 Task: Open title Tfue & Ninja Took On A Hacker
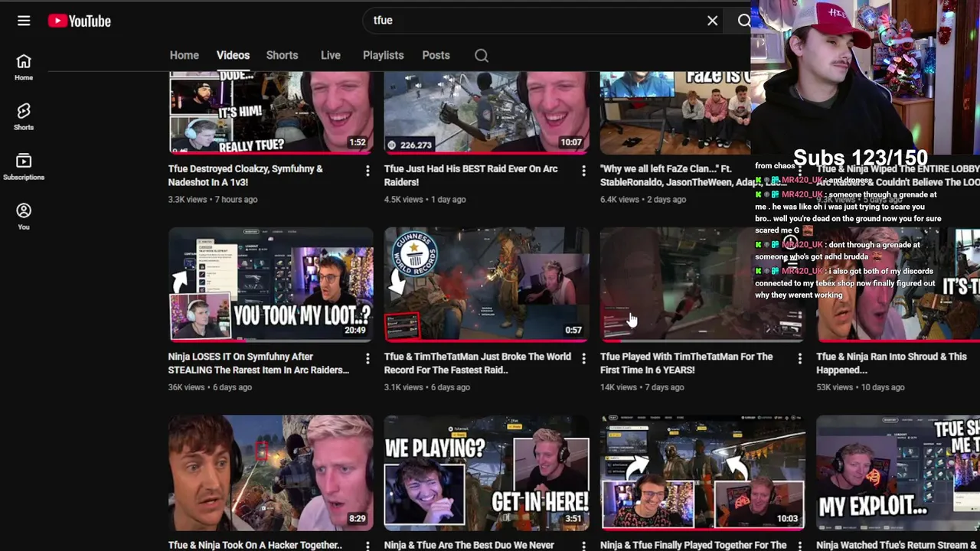point(255,545)
